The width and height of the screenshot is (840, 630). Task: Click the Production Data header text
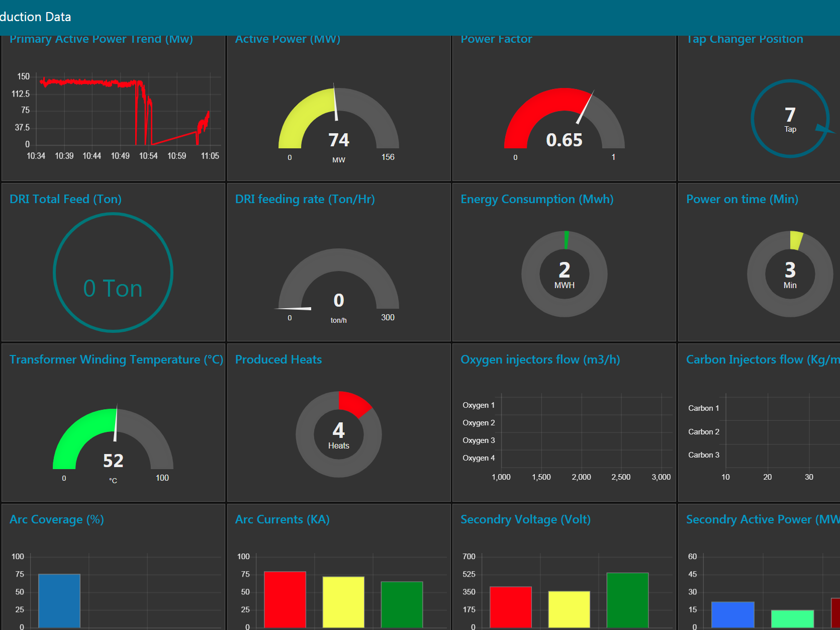tap(35, 17)
